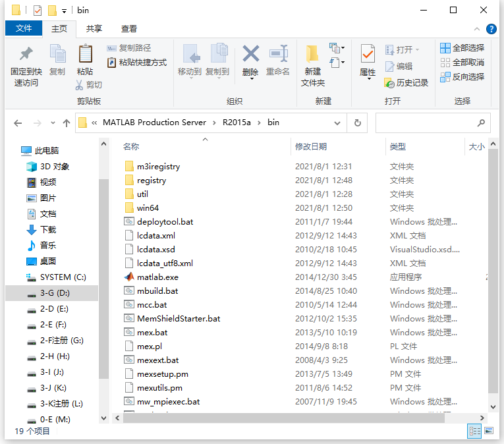Click the Paste (粘贴) clipboard icon
Screen dimensions: 504x444
pyautogui.click(x=85, y=54)
